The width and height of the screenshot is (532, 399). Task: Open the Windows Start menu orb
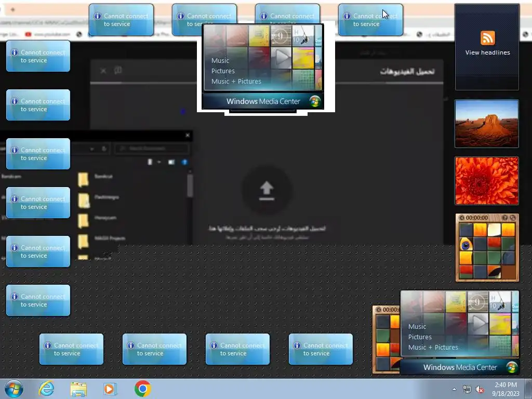coord(14,389)
